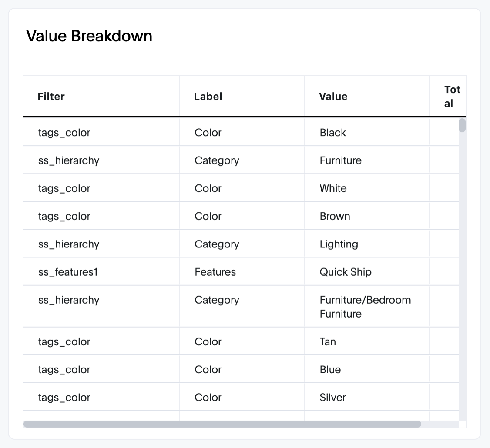Click the horizontal scrollbar thumb
Viewport: 490px width, 448px height.
(x=222, y=424)
